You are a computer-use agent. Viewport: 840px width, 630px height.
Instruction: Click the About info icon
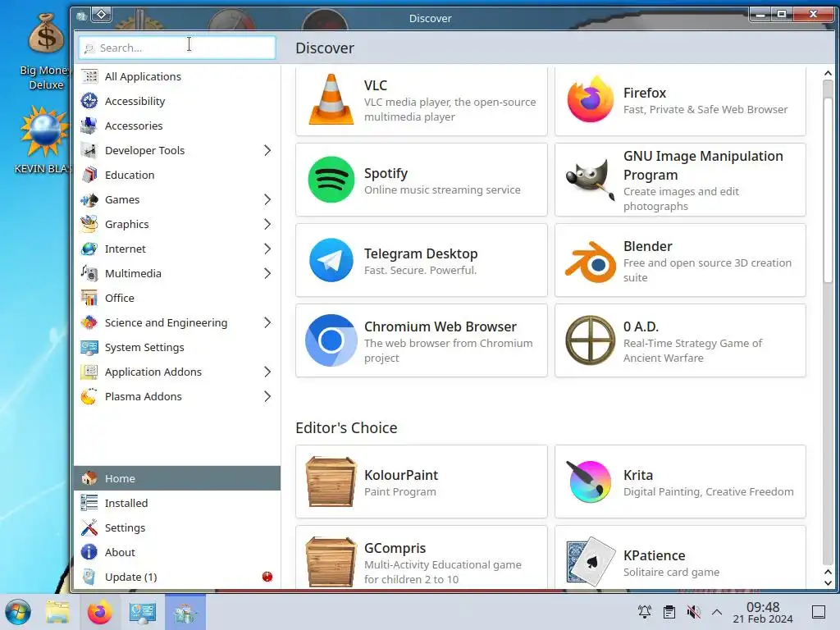click(x=89, y=552)
